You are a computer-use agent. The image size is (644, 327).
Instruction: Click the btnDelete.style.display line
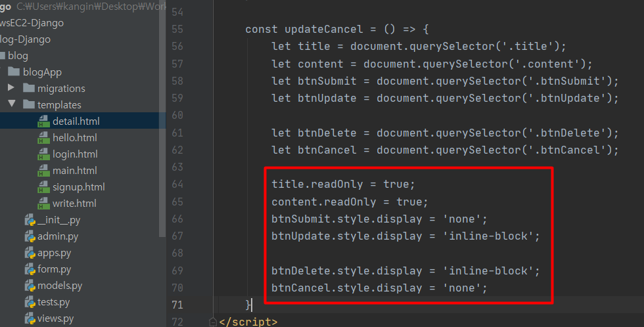tap(405, 271)
